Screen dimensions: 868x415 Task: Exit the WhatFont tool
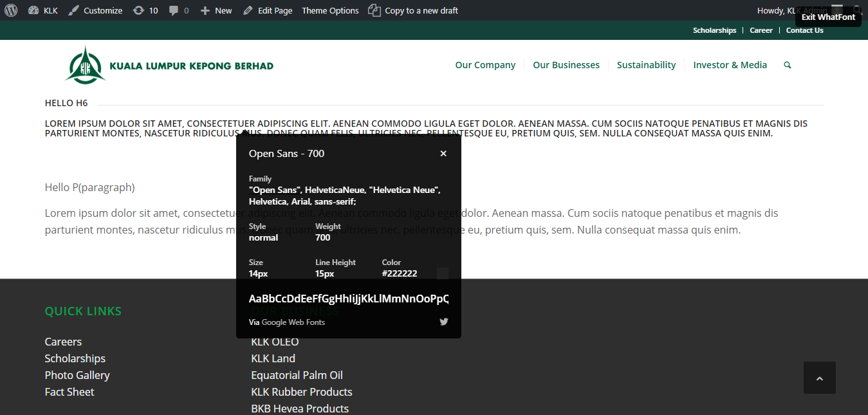[828, 17]
